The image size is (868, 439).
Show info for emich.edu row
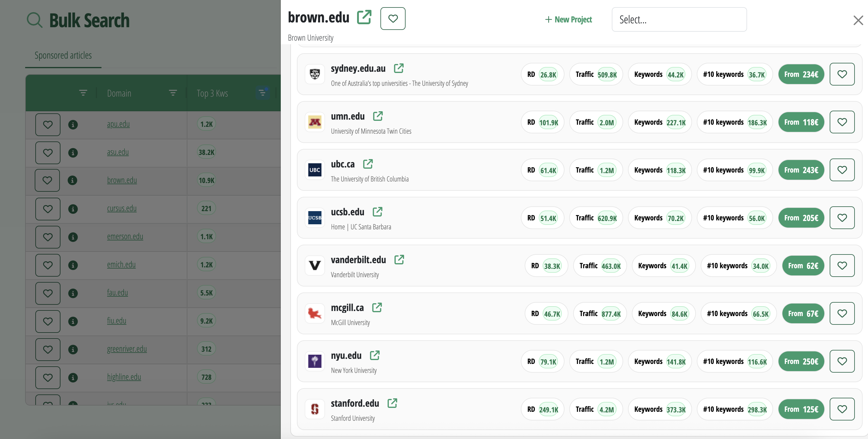tap(73, 265)
